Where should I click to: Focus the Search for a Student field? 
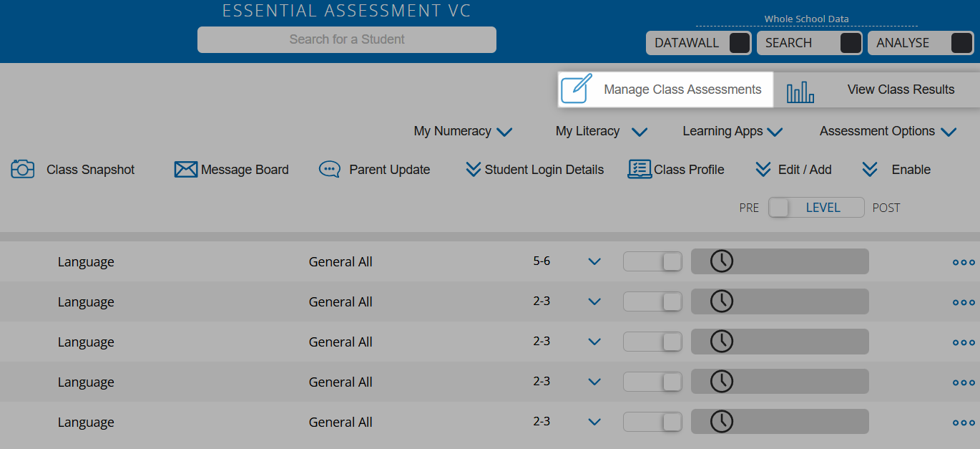[x=347, y=39]
